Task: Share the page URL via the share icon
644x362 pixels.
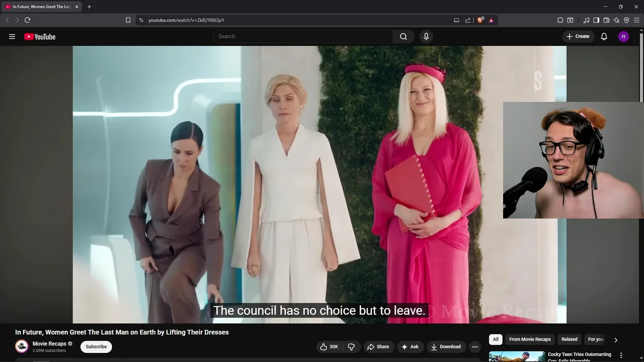Action: click(x=468, y=20)
